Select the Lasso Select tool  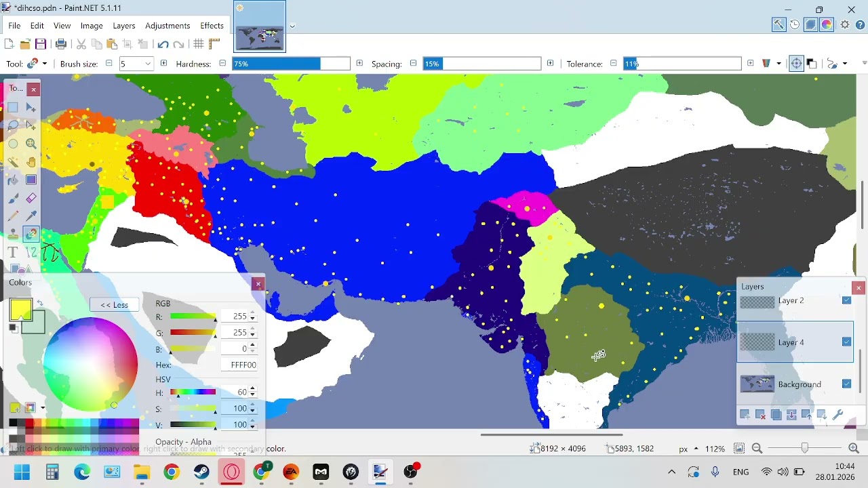13,125
